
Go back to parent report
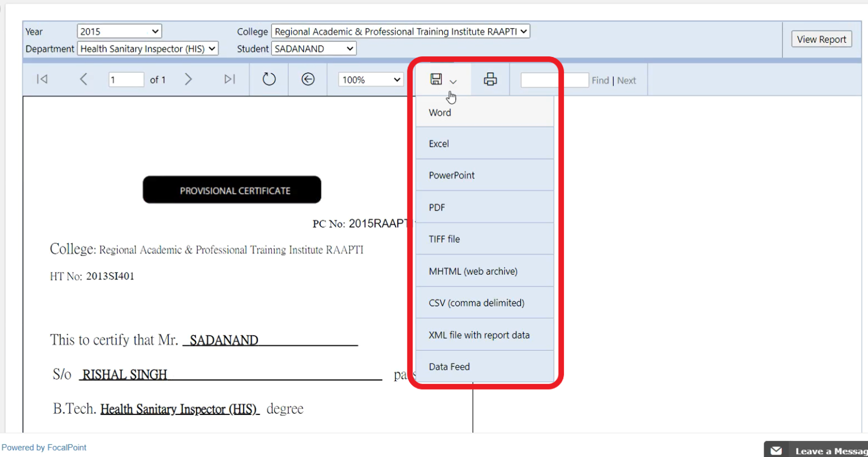click(x=308, y=79)
